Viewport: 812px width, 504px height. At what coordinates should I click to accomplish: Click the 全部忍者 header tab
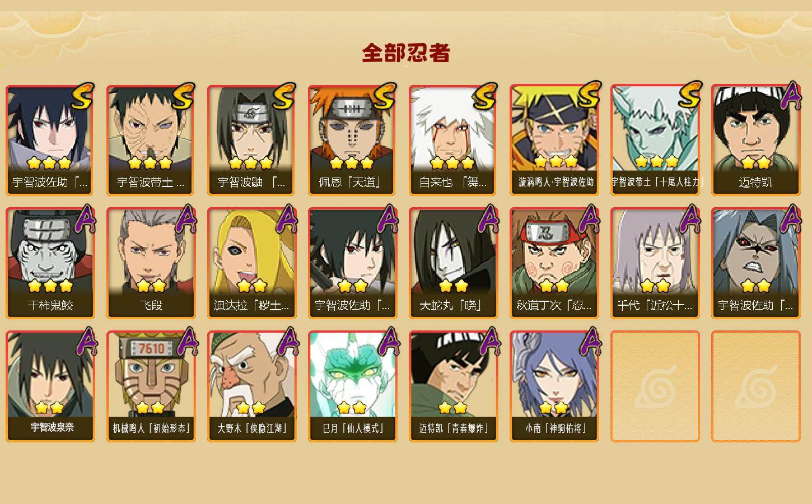pos(406,53)
